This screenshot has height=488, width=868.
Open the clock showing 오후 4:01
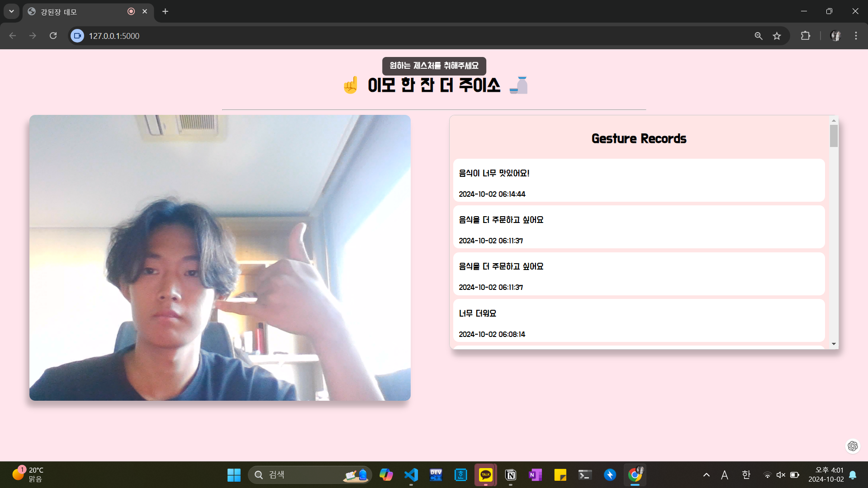[x=826, y=475]
